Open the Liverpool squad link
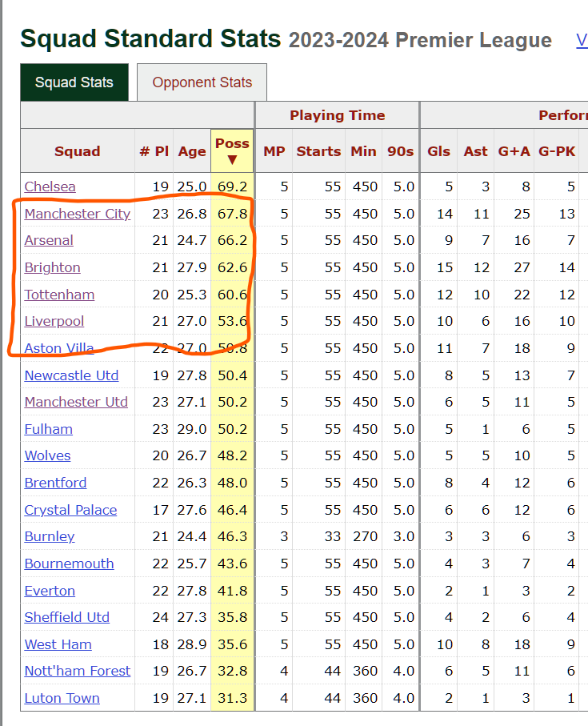Viewport: 588px width, 726px height. [x=54, y=321]
